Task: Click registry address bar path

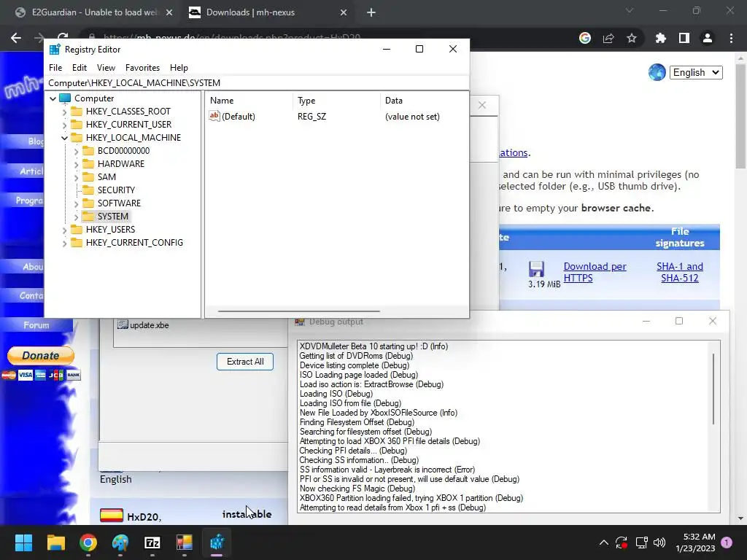Action: (256, 83)
